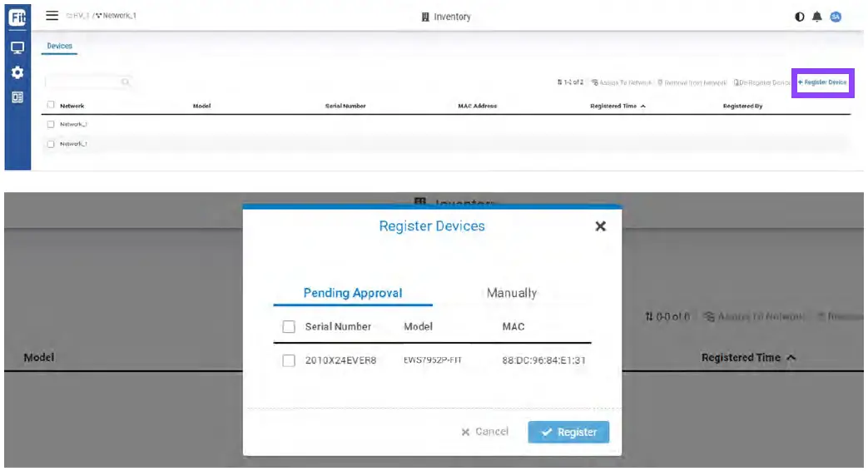Select the Pending Approval tab

pos(353,293)
